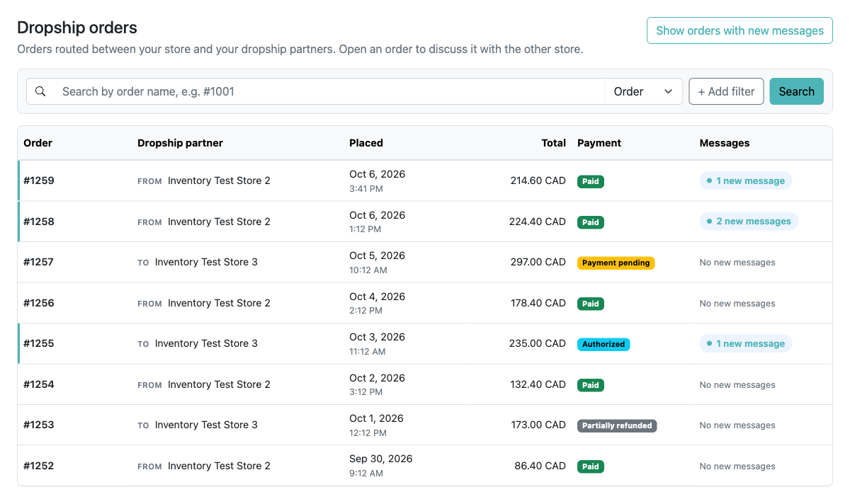This screenshot has height=504, width=850.
Task: Open order #1259
Action: click(x=39, y=181)
